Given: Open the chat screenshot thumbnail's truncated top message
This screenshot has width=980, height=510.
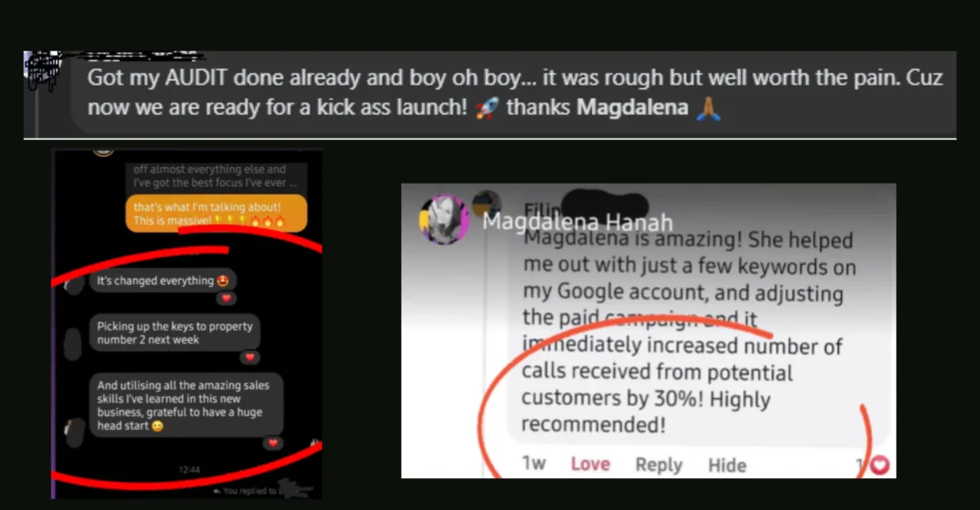Looking at the screenshot, I should 217,175.
